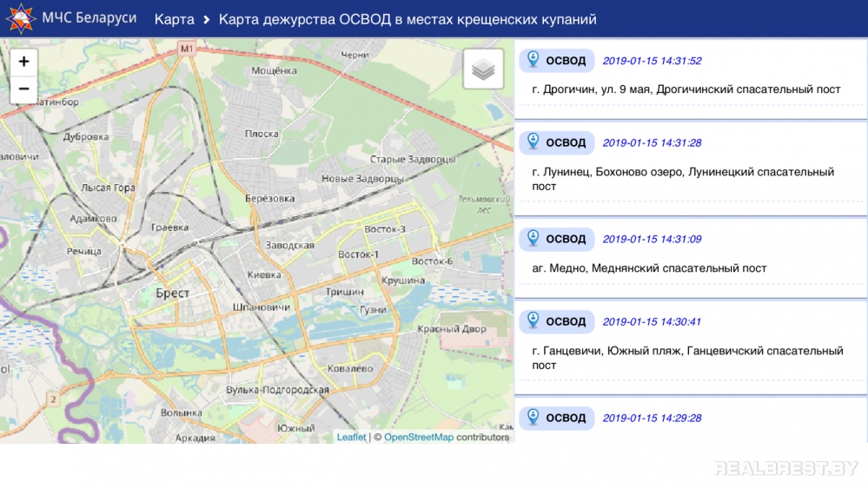Click timestamp 2019-01-15 14:31:09
The width and height of the screenshot is (868, 488).
(x=652, y=239)
